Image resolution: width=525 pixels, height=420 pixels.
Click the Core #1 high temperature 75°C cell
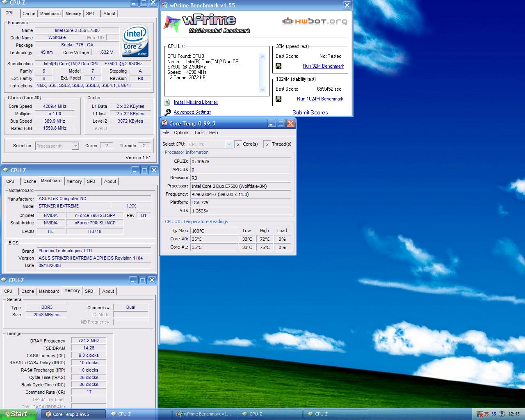pyautogui.click(x=265, y=247)
